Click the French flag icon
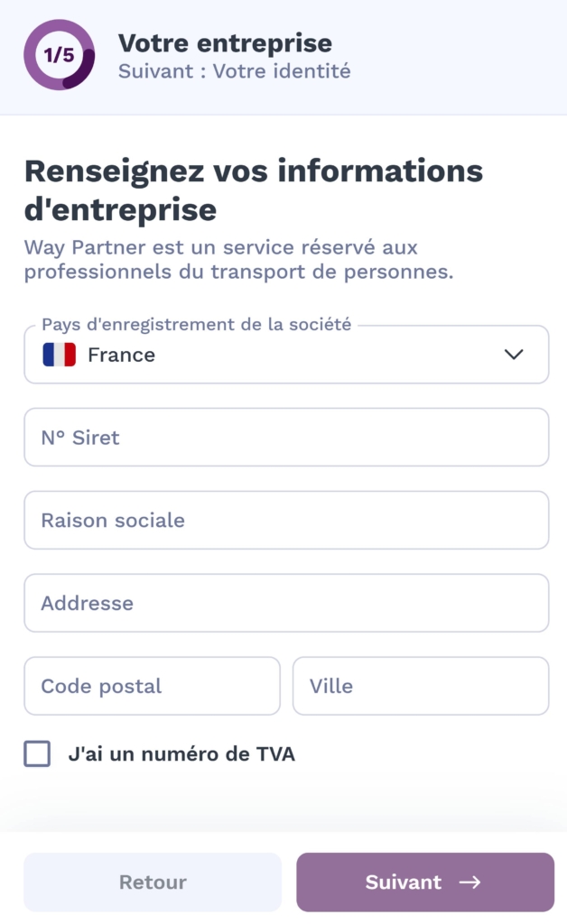The height and width of the screenshot is (924, 567). pyautogui.click(x=59, y=355)
